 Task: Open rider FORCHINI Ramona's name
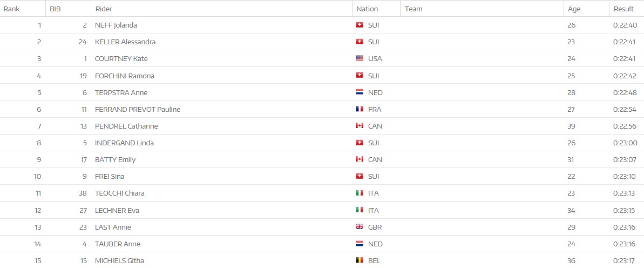[x=125, y=76]
